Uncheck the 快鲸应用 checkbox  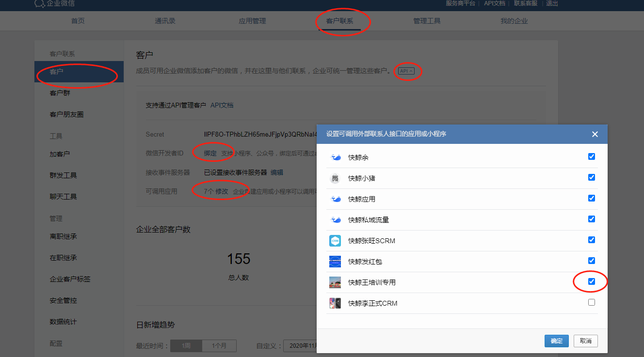pos(592,198)
